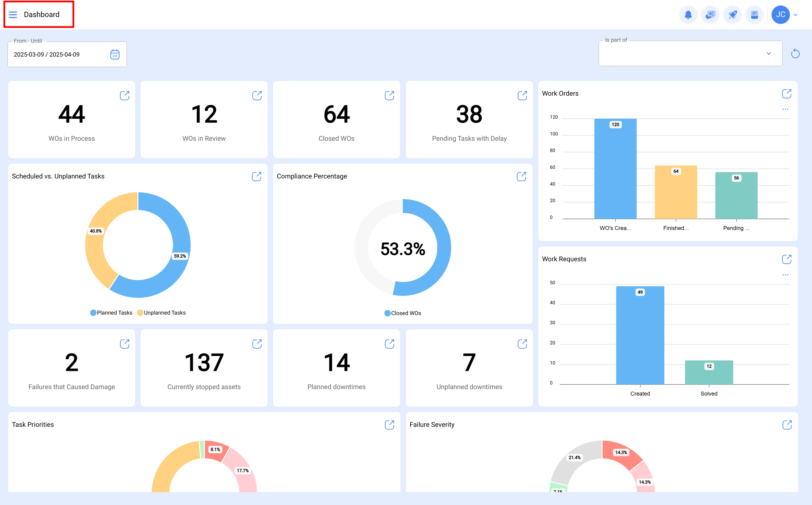The height and width of the screenshot is (505, 812).
Task: Click the Finished bar showing 64
Action: [x=676, y=192]
